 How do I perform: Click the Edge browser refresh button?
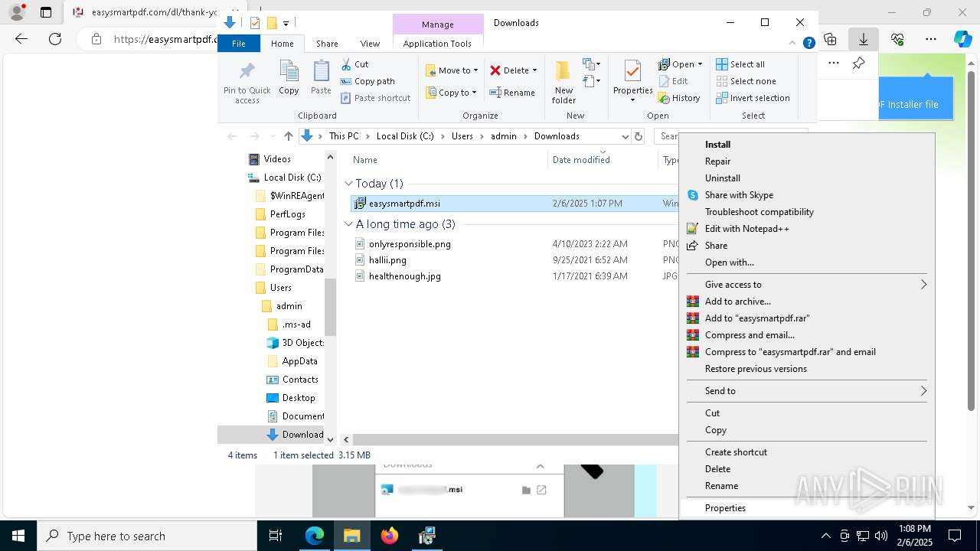point(55,39)
